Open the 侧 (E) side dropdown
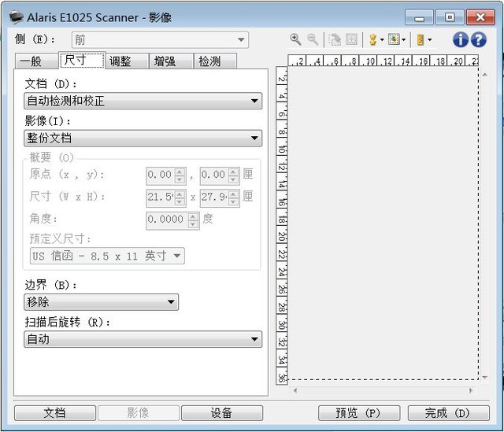This screenshot has width=504, height=432. tap(160, 40)
